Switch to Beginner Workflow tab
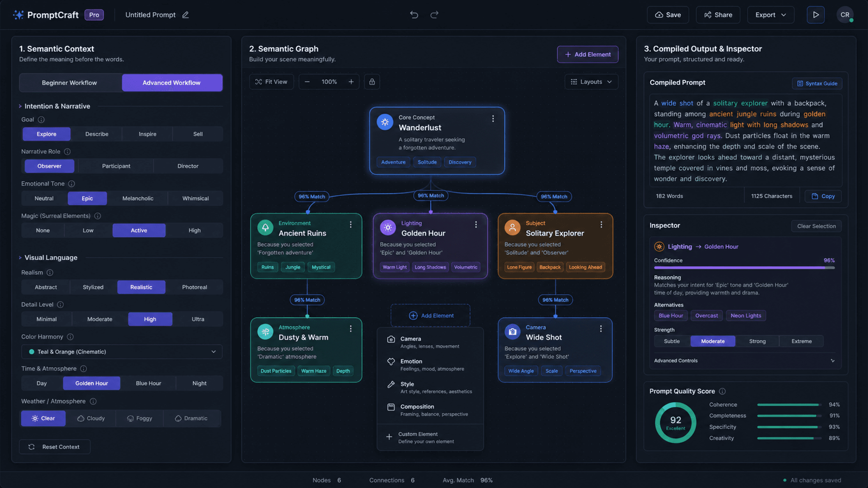 coord(70,83)
